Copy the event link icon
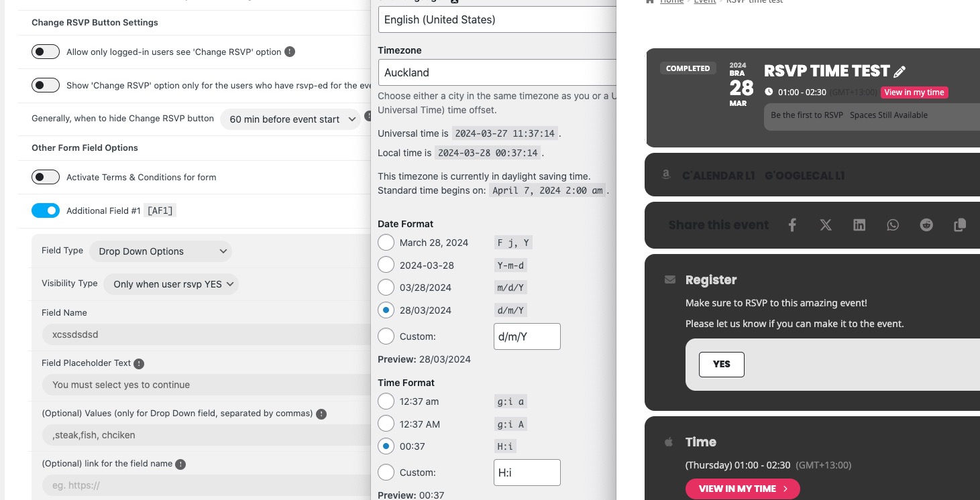 point(960,225)
